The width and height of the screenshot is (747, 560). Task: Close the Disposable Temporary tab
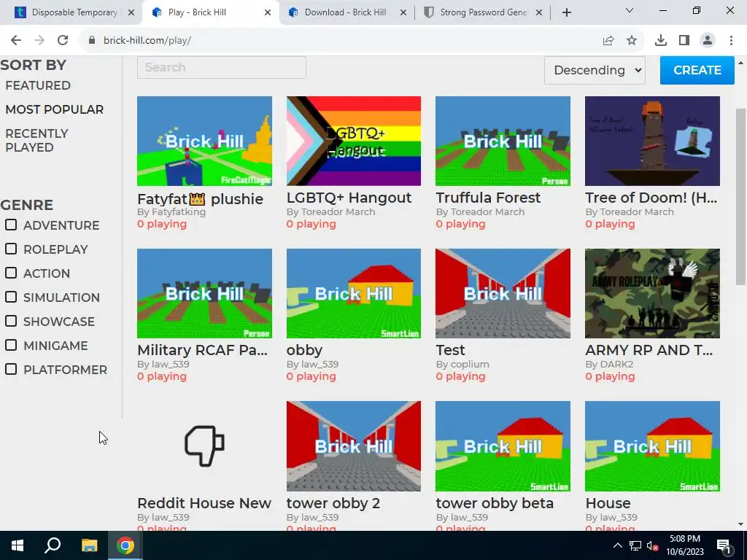tap(131, 12)
